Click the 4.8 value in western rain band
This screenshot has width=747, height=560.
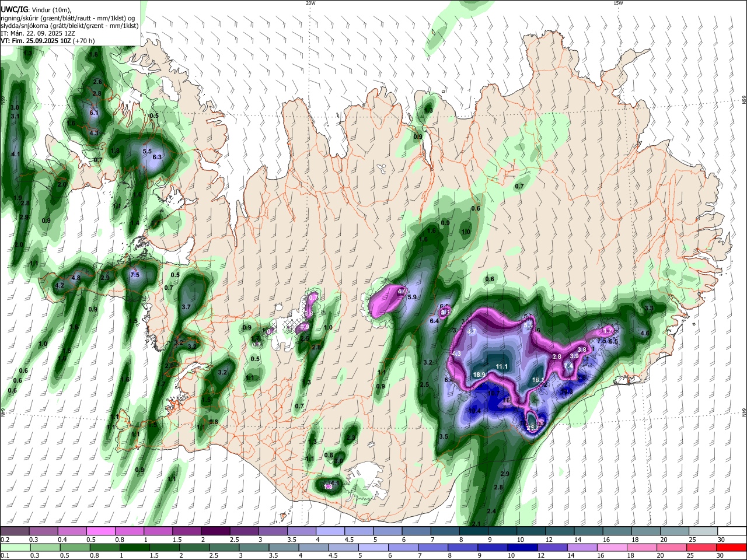(x=76, y=278)
